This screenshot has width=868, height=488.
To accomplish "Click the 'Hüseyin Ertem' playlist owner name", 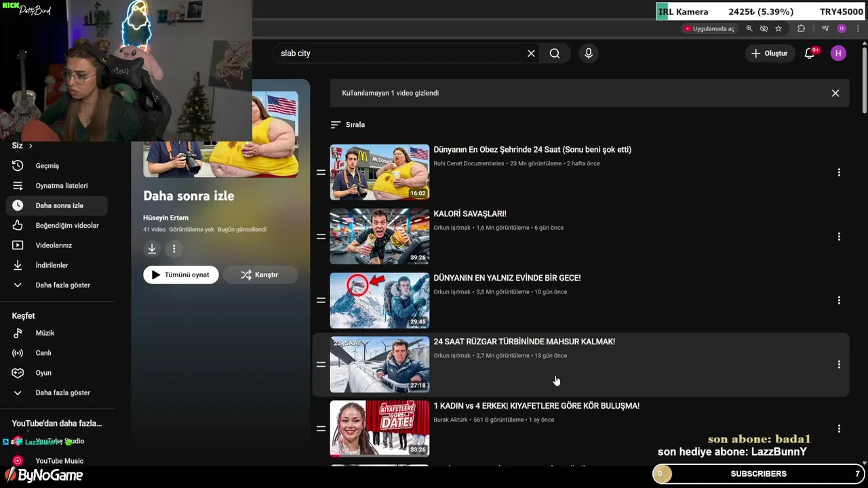I will pos(165,218).
